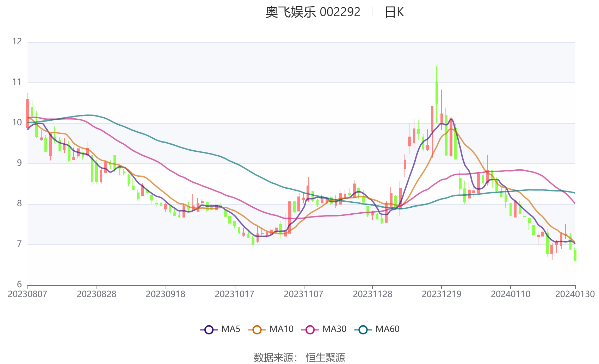Click the price axis label 10
This screenshot has width=599, height=364.
(17, 123)
